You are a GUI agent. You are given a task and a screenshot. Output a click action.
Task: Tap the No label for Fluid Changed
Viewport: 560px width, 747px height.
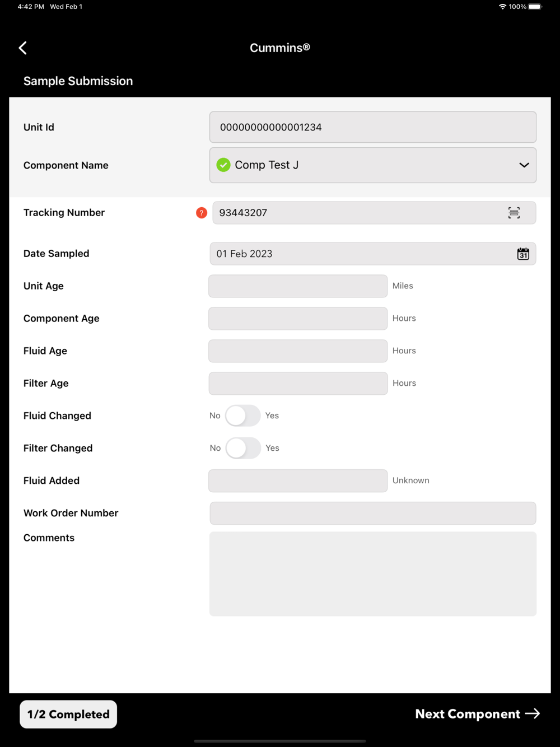tap(215, 415)
